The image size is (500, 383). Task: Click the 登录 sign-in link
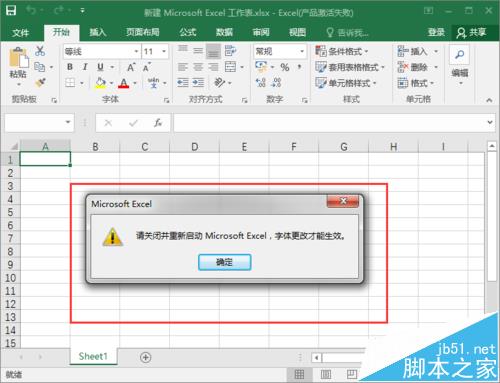point(436,32)
